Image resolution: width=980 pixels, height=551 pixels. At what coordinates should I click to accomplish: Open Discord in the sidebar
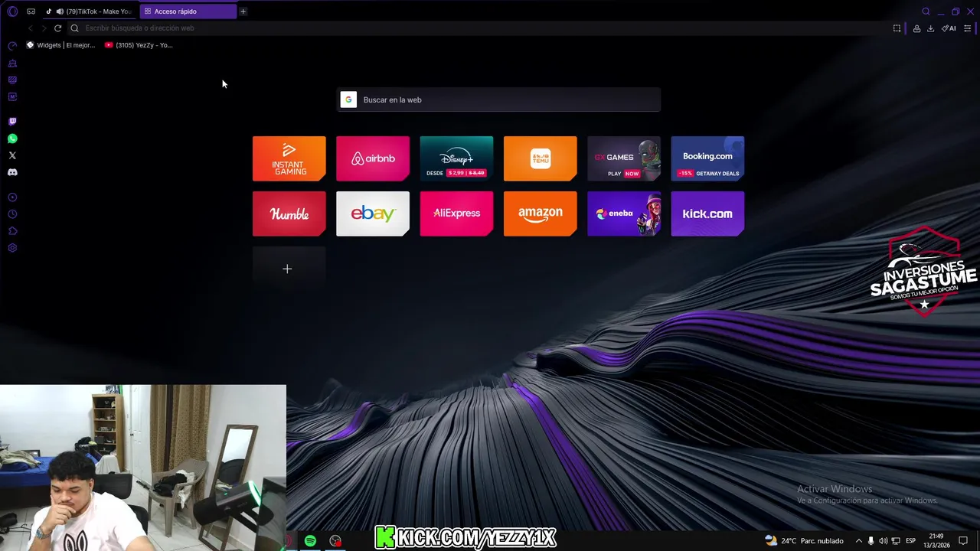[12, 172]
